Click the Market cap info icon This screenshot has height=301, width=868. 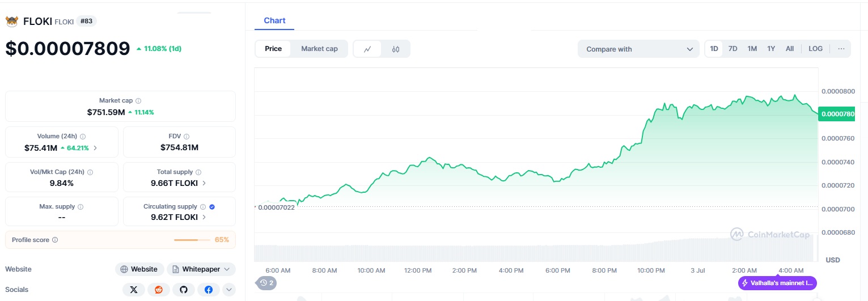138,101
